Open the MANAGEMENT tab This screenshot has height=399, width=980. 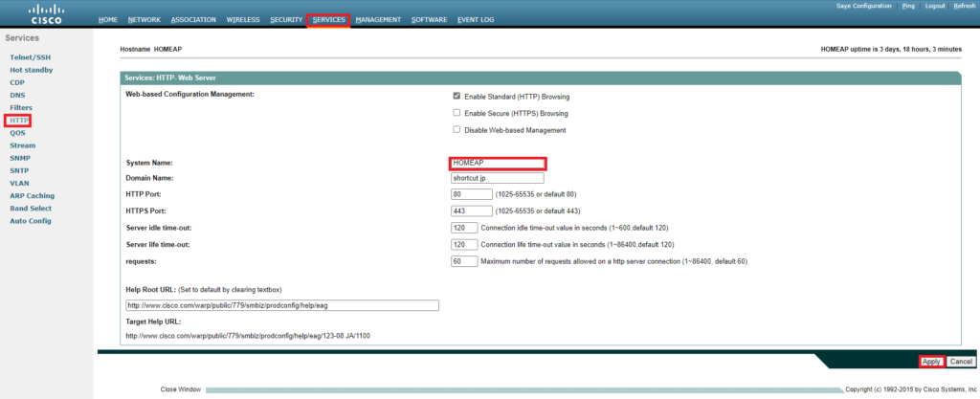378,20
